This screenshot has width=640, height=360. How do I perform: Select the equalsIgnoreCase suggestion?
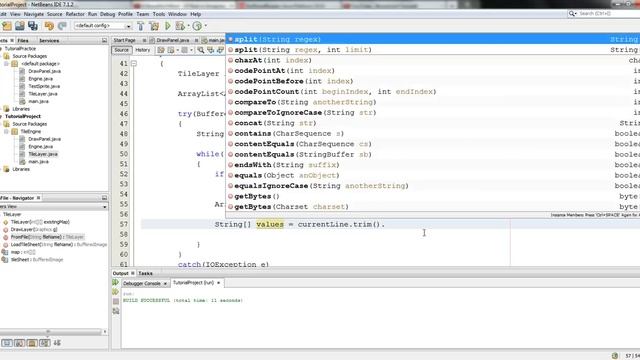click(433, 186)
